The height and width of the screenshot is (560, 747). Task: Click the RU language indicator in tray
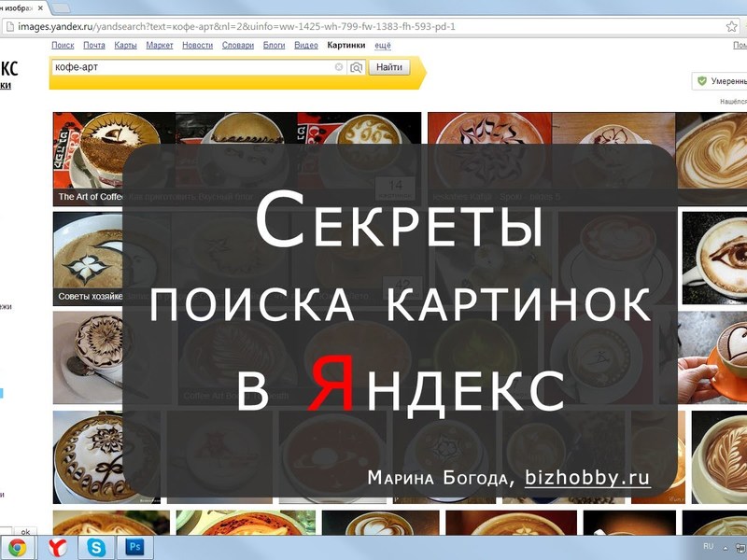(709, 546)
